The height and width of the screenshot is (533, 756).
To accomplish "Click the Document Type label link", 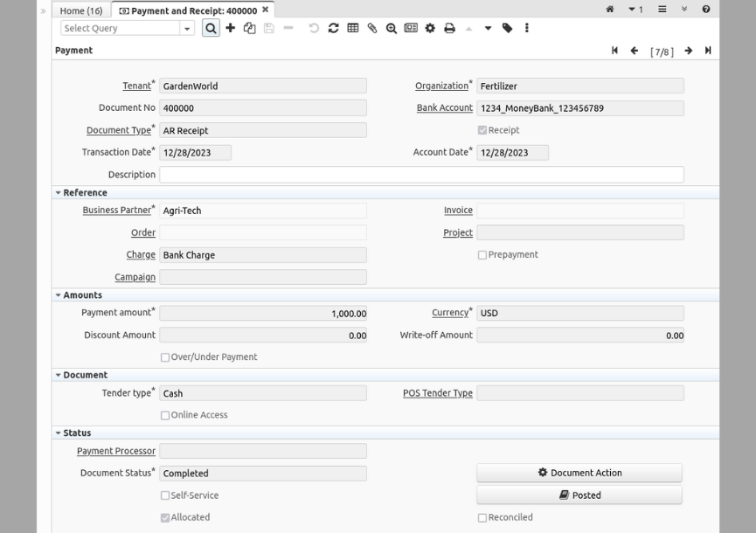I will coord(119,130).
